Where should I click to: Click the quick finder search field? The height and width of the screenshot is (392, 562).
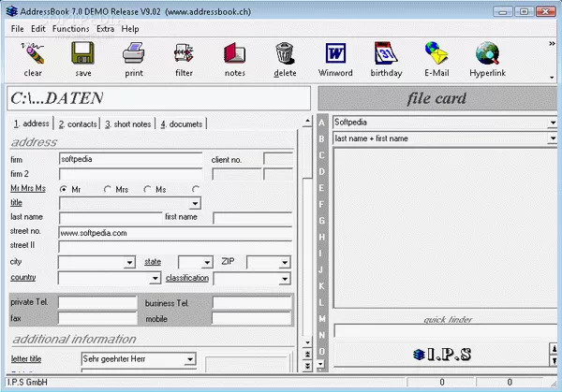(446, 330)
